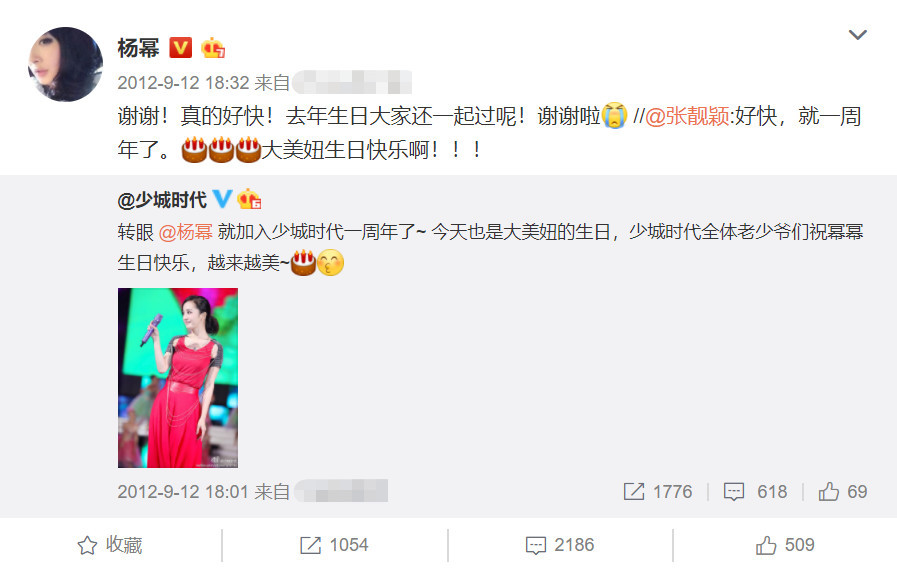Open the 杨幂 username link
This screenshot has height=572, width=897.
pos(138,47)
